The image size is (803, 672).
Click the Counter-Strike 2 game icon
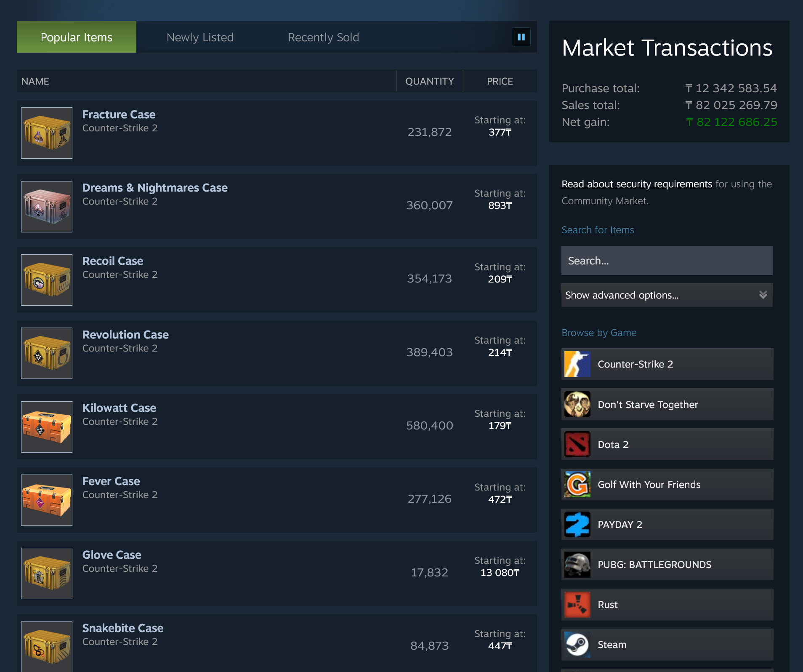tap(577, 364)
